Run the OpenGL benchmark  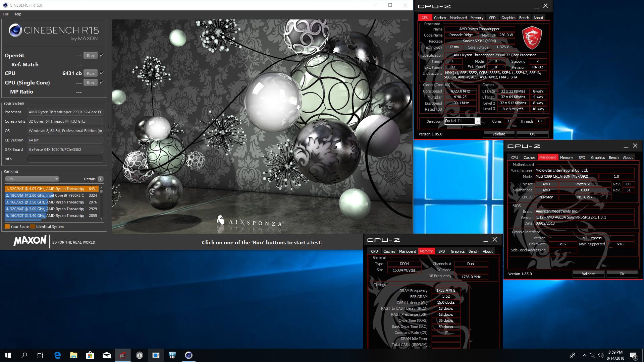90,56
